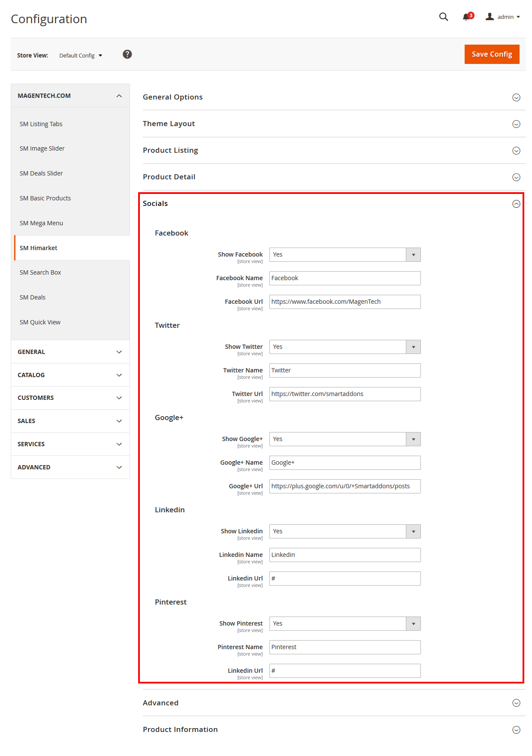Open SM Deals Slider settings

[41, 173]
